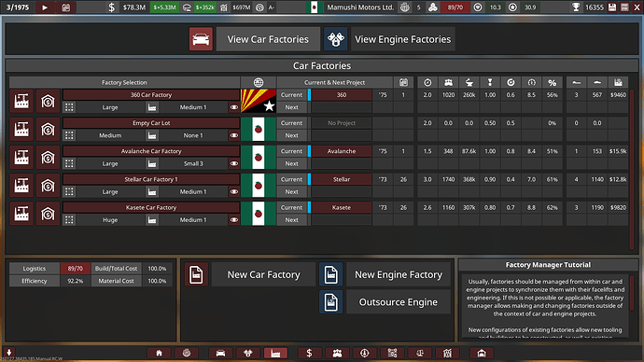Click the balance scales icon in the bottom bar
Image resolution: width=644 pixels, height=362 pixels.
pos(420,353)
